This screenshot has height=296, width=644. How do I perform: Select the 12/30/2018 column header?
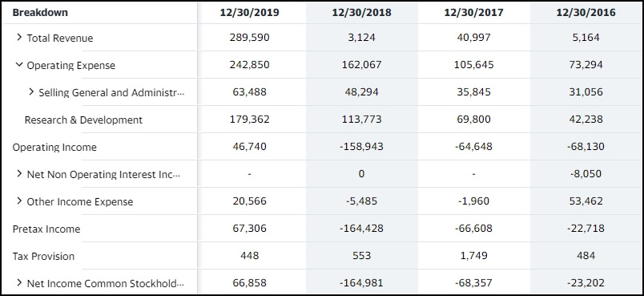tap(361, 13)
